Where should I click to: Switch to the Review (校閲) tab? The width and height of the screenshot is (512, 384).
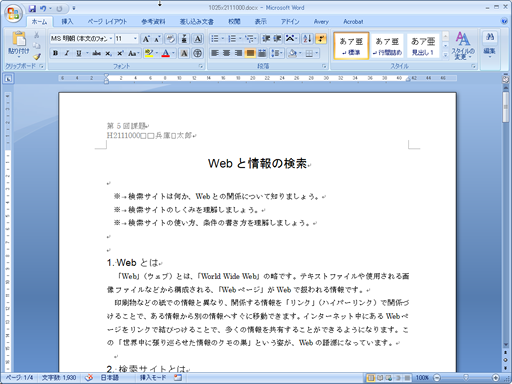(234, 21)
